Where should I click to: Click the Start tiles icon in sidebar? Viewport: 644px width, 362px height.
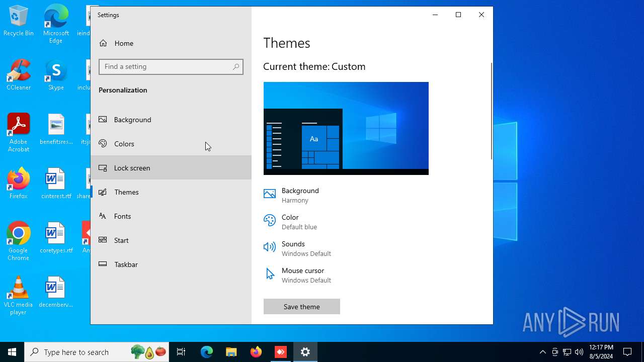pos(103,240)
